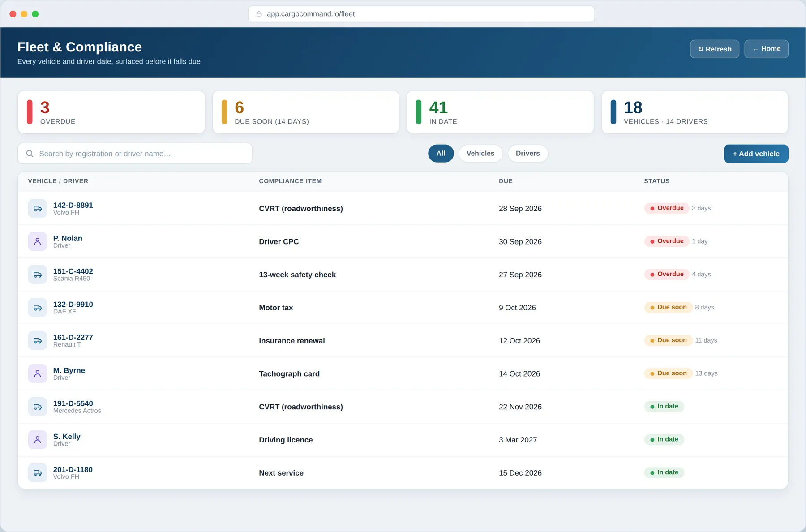Click the Overdue badge showing 4 days
Viewport: 806px width, 532px height.
click(666, 274)
